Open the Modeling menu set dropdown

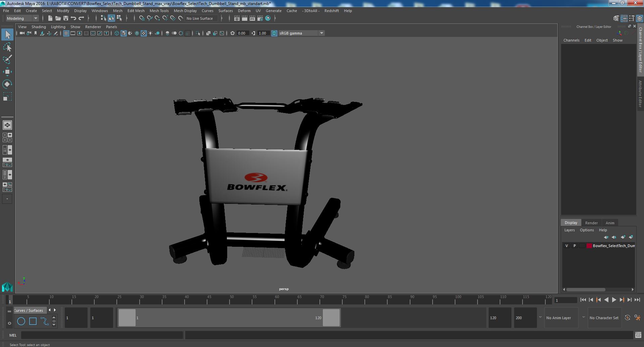[22, 18]
